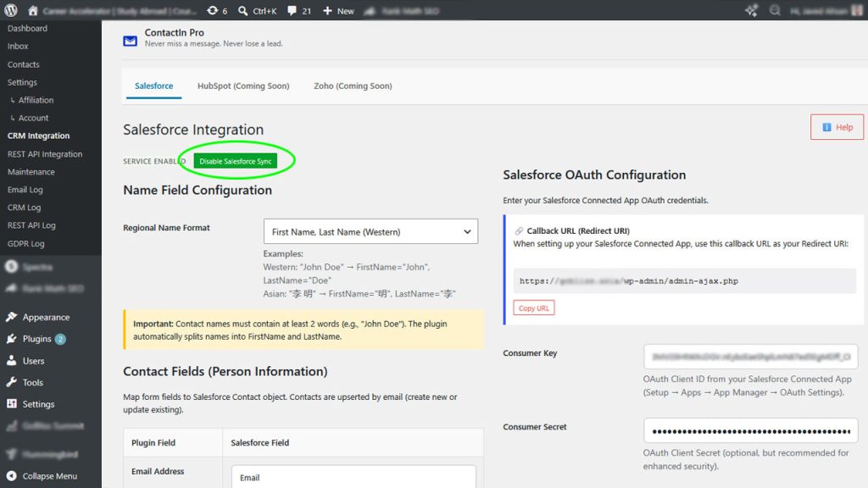Viewport: 868px width, 488px height.
Task: Click the Users person icon
Action: click(12, 361)
